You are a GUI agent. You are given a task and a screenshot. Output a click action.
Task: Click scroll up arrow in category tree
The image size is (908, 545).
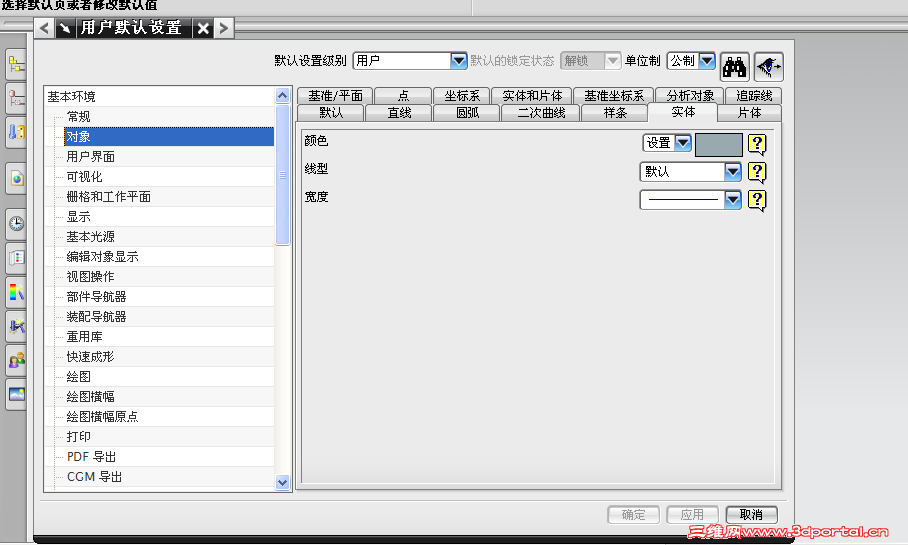283,96
